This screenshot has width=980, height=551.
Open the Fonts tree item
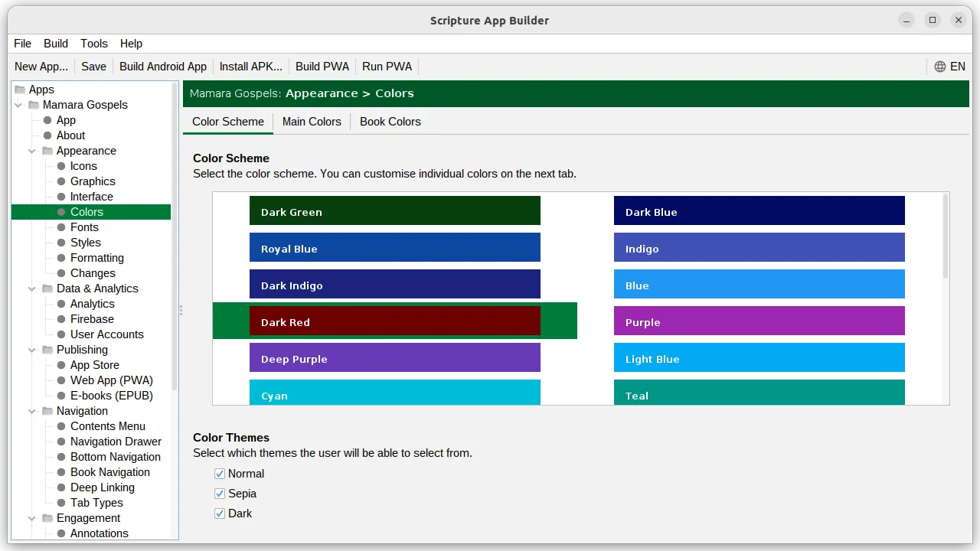(84, 227)
